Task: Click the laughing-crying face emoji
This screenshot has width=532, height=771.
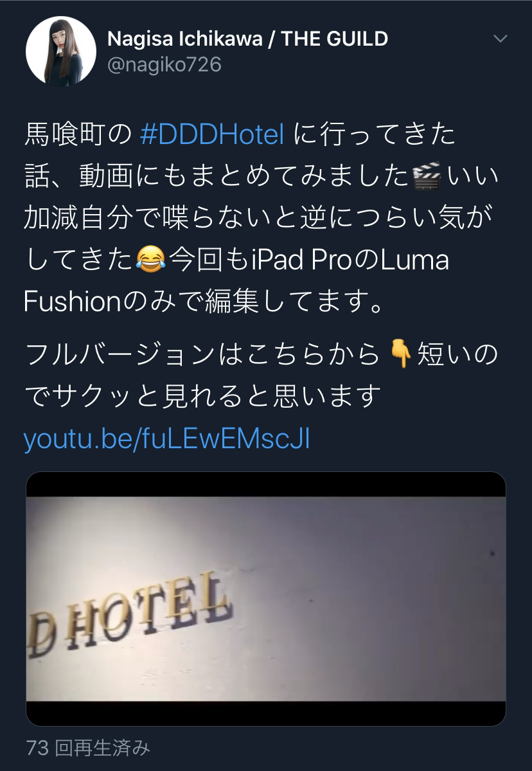Action: tap(150, 259)
